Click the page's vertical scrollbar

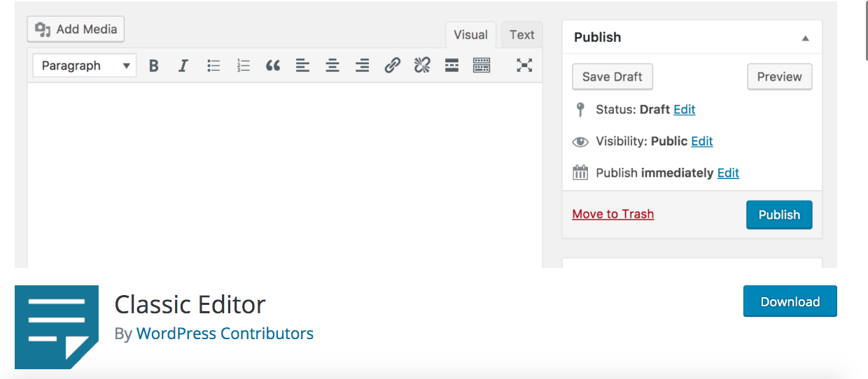click(866, 31)
